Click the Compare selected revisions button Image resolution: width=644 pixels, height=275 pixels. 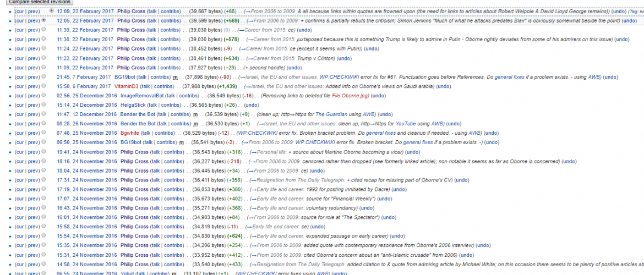tap(39, 2)
